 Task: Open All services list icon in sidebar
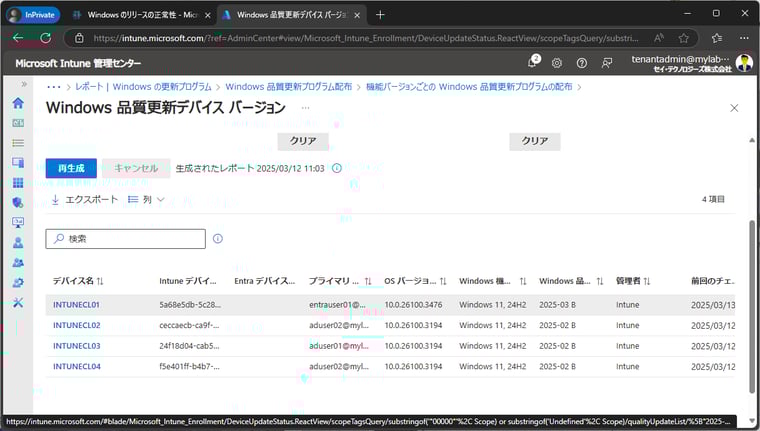[x=18, y=143]
